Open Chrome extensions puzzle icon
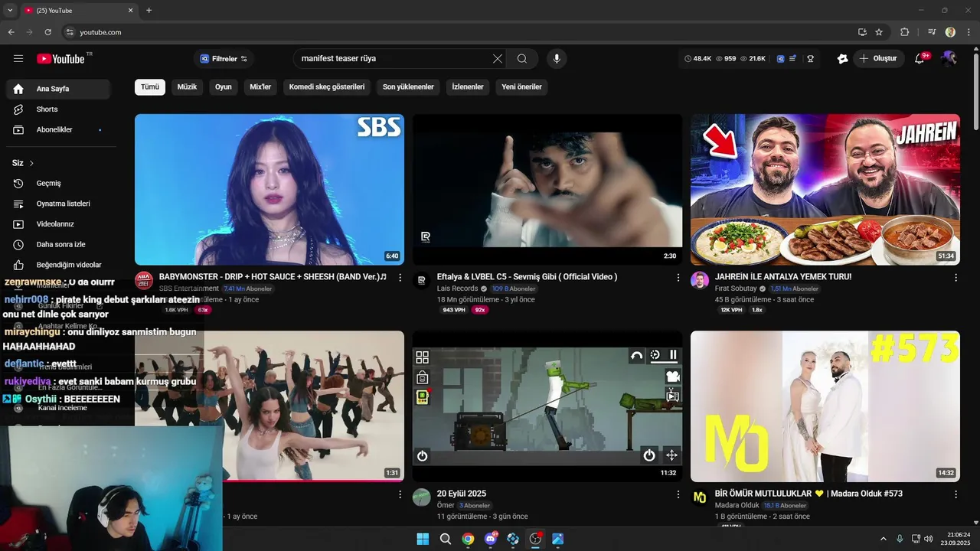Screen dimensions: 980x551 pos(905,32)
